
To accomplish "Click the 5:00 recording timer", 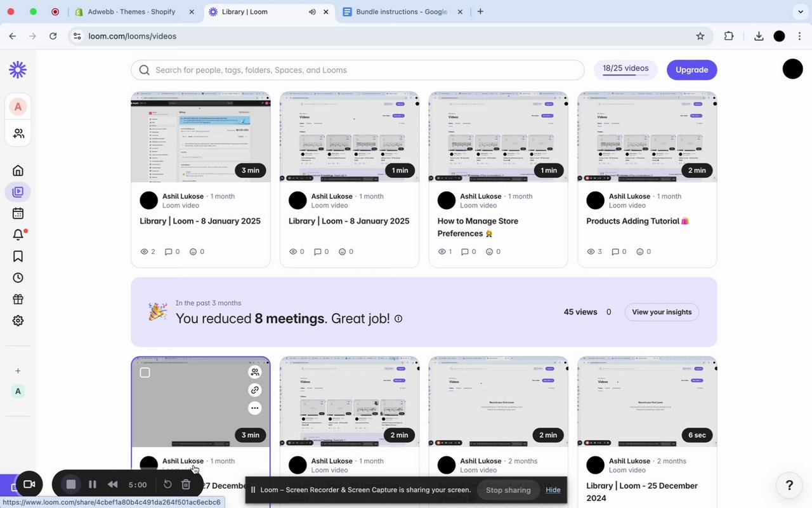I will (138, 485).
